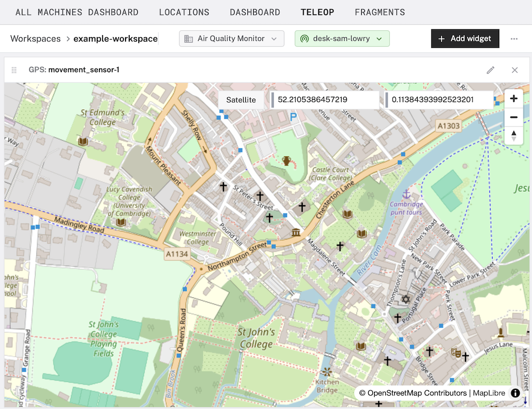Grab the GPS widget drag handle dots
Image resolution: width=532 pixels, height=409 pixels.
pos(14,70)
